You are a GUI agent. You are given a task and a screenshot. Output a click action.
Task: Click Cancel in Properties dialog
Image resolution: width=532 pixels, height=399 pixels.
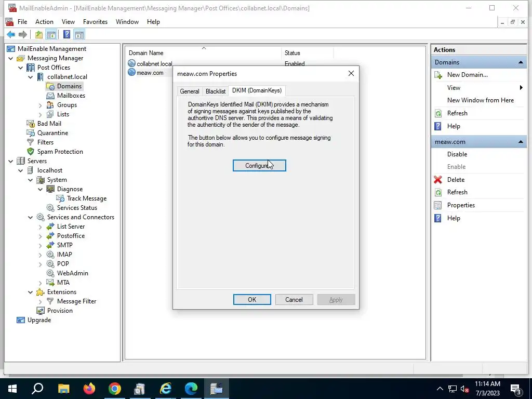[294, 300]
